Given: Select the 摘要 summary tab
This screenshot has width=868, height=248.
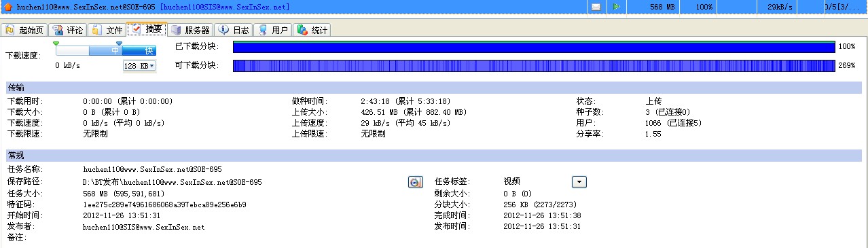Looking at the screenshot, I should tap(147, 30).
